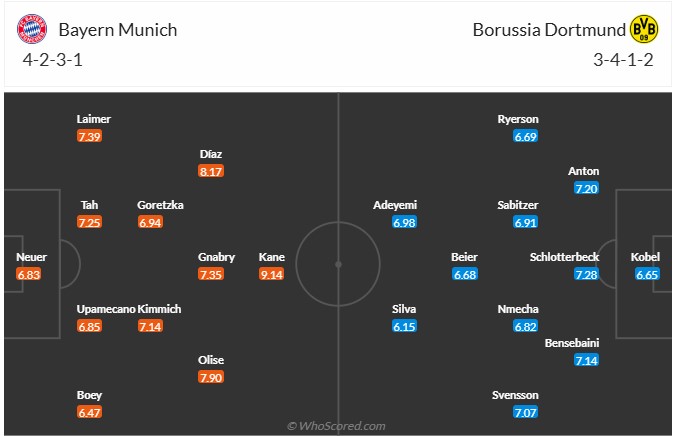Click player name Kimmich

tap(159, 309)
